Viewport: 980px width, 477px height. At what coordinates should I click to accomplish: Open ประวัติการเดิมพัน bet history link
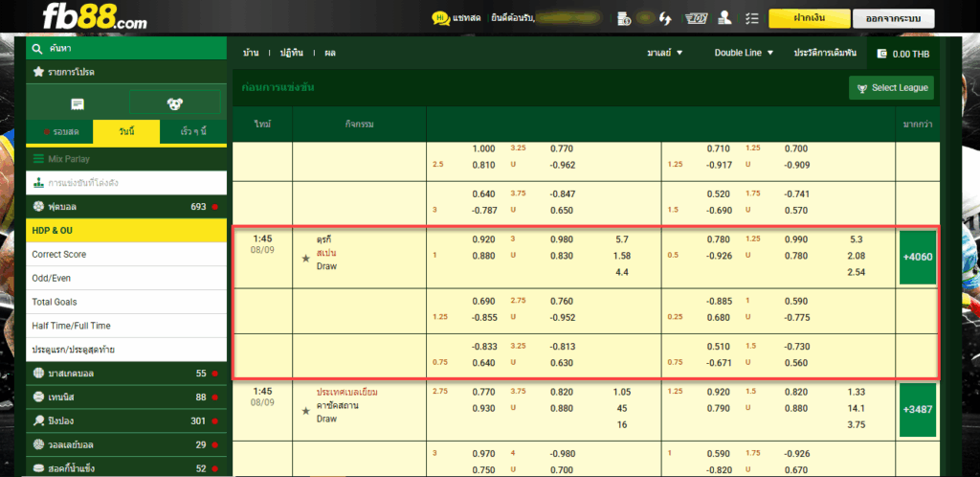click(825, 53)
